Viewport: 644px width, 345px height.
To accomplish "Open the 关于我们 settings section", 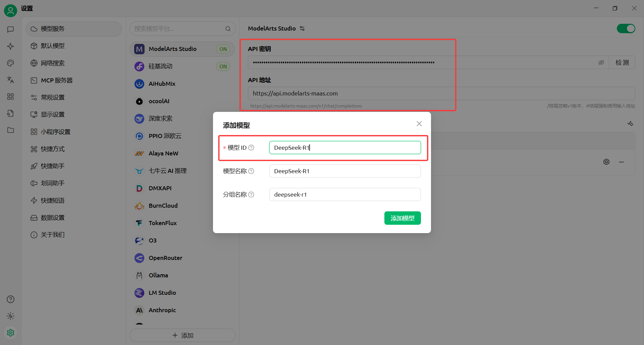I will pyautogui.click(x=73, y=235).
